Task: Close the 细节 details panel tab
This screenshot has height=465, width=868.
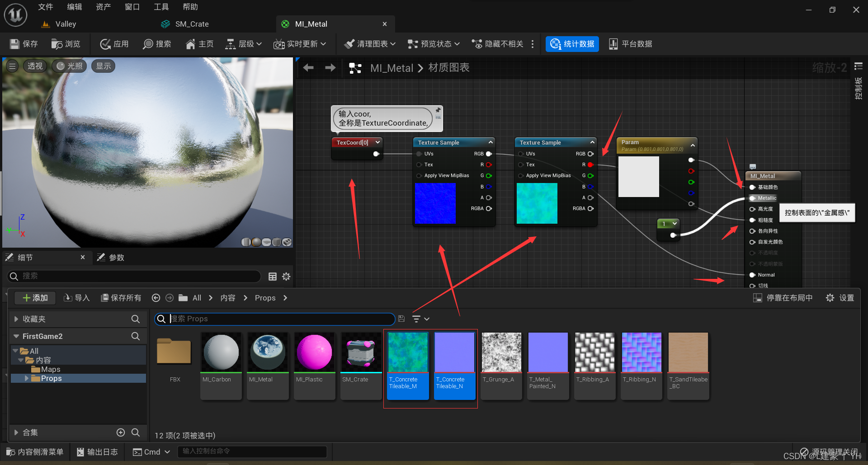Action: [x=83, y=257]
